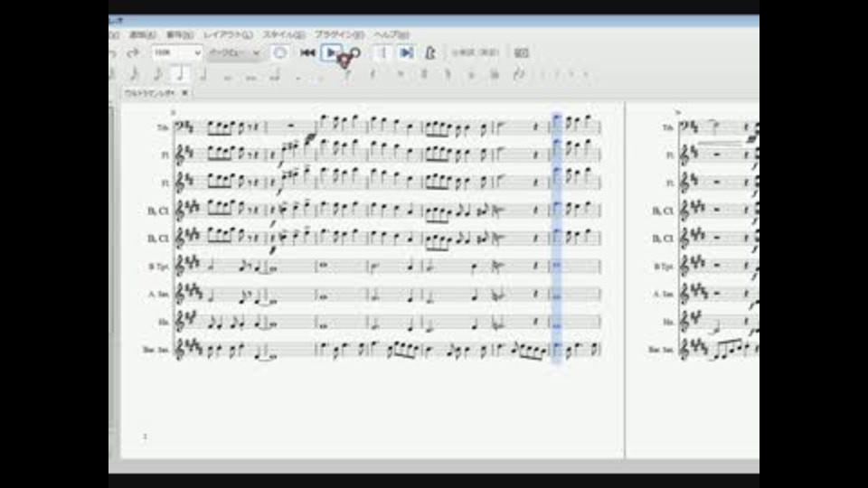Select the longa note duration
Screen dimensions: 868x488
pyautogui.click(x=275, y=74)
